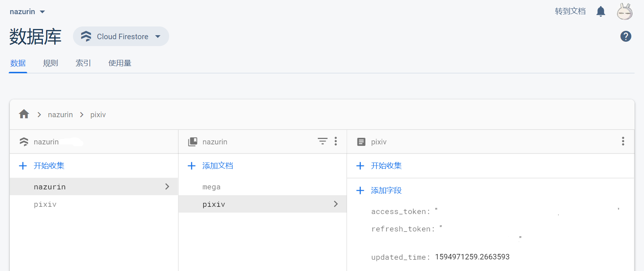Click the filter icon in nazurin collection
Screen dimensions: 644x271
tap(322, 141)
